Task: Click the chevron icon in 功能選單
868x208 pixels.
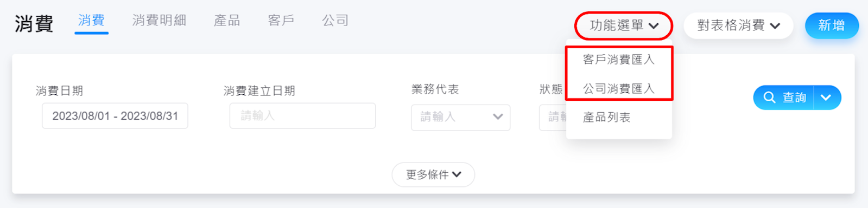Action: pos(654,26)
